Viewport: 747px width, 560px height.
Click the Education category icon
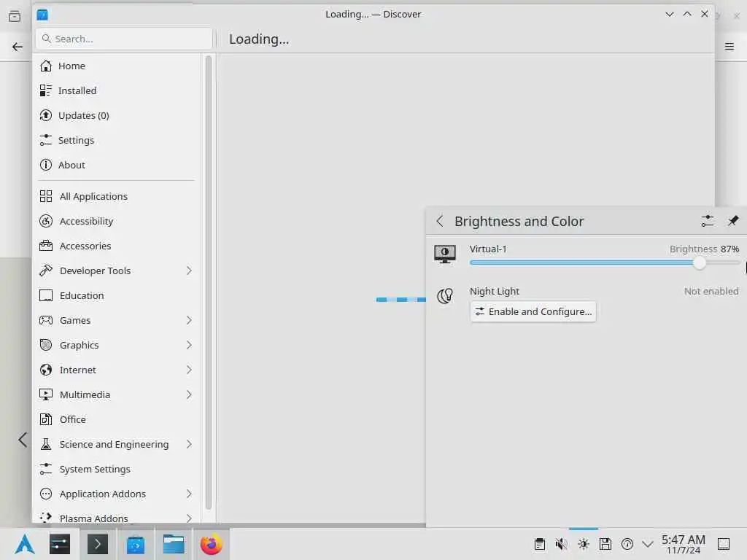(x=46, y=295)
